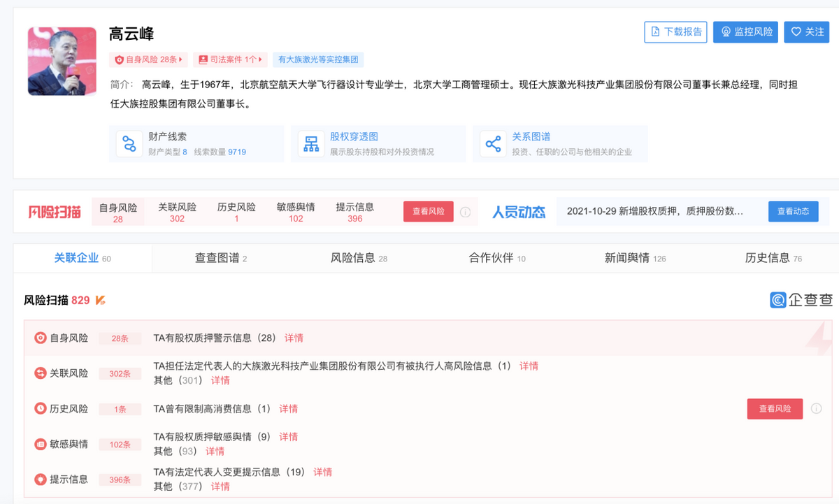Click the 关联风险 row icon
Viewport: 839px width, 504px height.
pyautogui.click(x=40, y=373)
